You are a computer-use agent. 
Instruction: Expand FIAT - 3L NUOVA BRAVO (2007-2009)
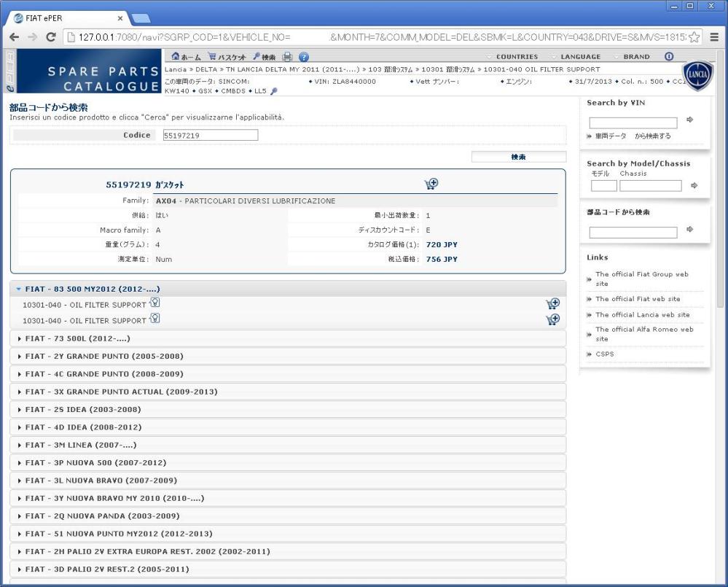pyautogui.click(x=288, y=481)
